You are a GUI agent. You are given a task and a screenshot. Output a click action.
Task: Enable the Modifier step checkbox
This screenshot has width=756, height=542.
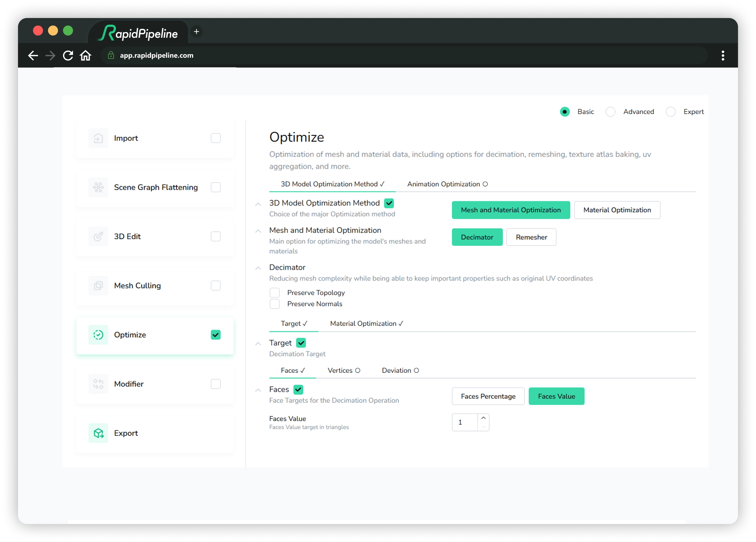(x=216, y=384)
